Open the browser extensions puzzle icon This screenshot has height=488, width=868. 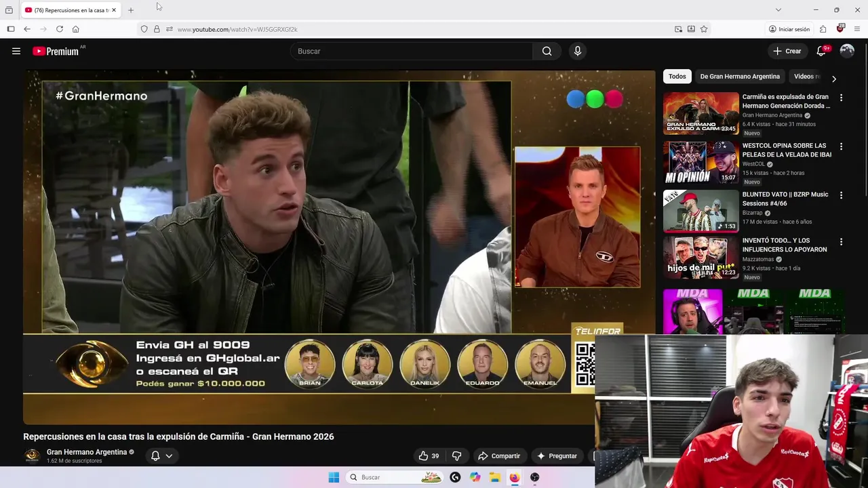[x=823, y=29]
